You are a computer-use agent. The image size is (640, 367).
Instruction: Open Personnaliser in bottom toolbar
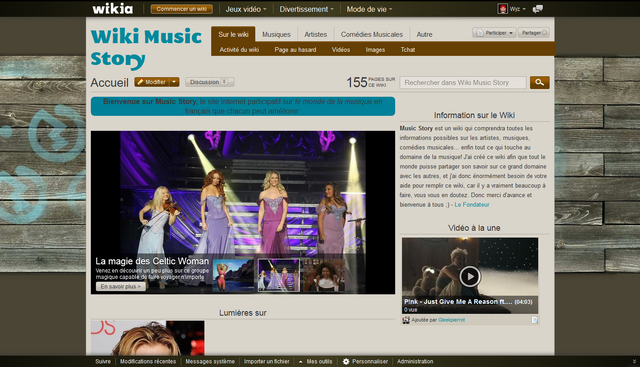[x=370, y=361]
